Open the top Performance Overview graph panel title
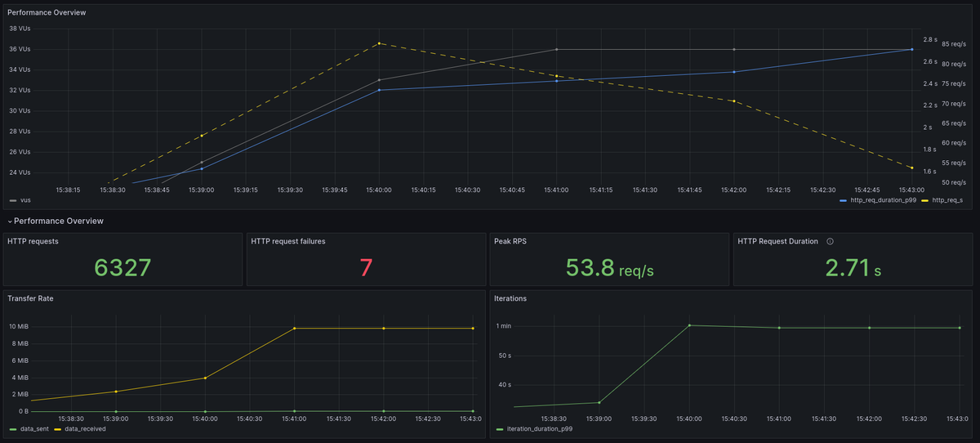The height and width of the screenshot is (443, 980). click(x=47, y=13)
